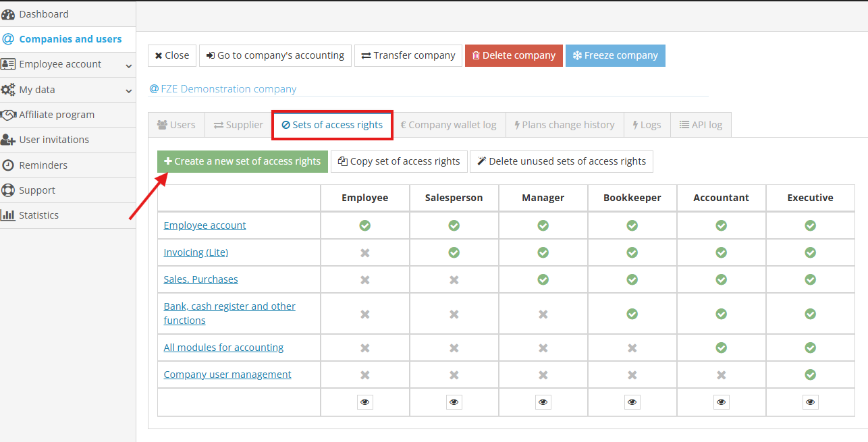Open the Sales. Purchases rights set
868x442 pixels.
pos(200,279)
